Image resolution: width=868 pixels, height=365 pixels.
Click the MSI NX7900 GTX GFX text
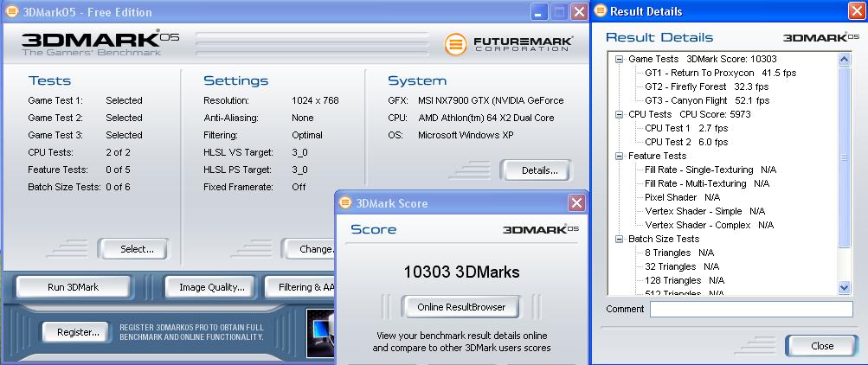point(491,100)
